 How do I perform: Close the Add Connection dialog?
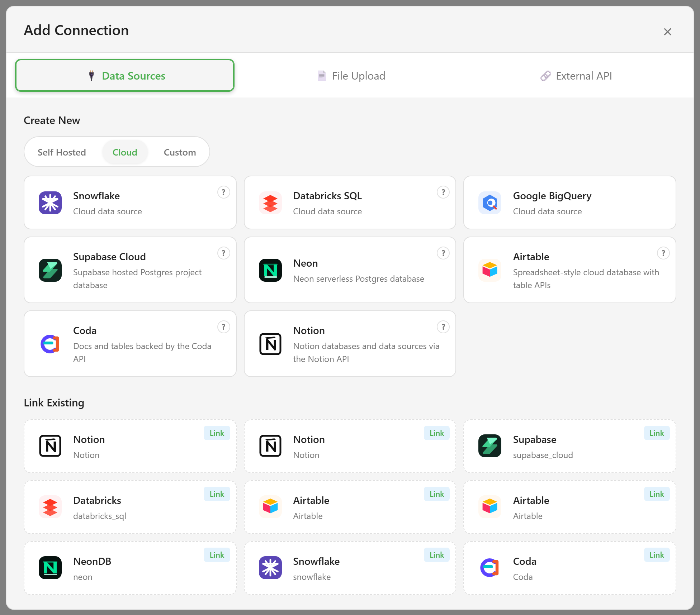667,32
